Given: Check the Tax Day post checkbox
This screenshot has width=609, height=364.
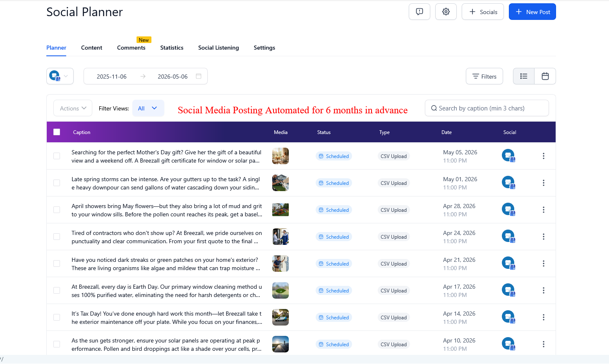Looking at the screenshot, I should (x=57, y=317).
